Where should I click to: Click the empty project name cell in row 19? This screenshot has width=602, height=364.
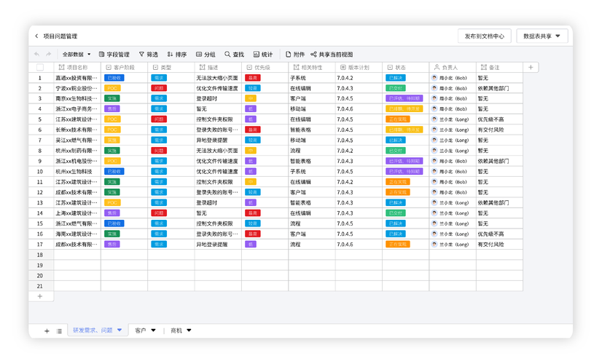click(77, 265)
